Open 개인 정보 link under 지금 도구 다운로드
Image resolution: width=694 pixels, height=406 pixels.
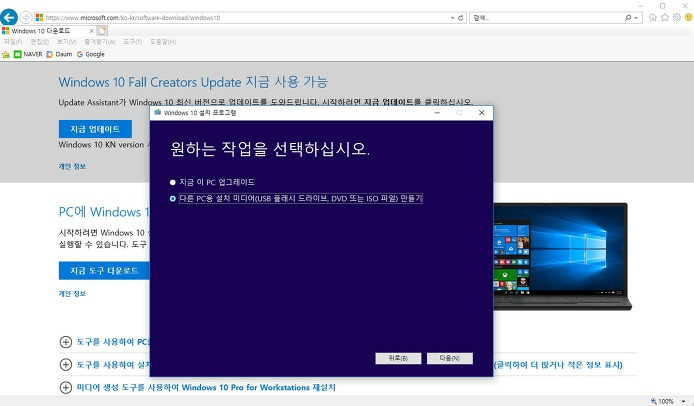tap(72, 294)
